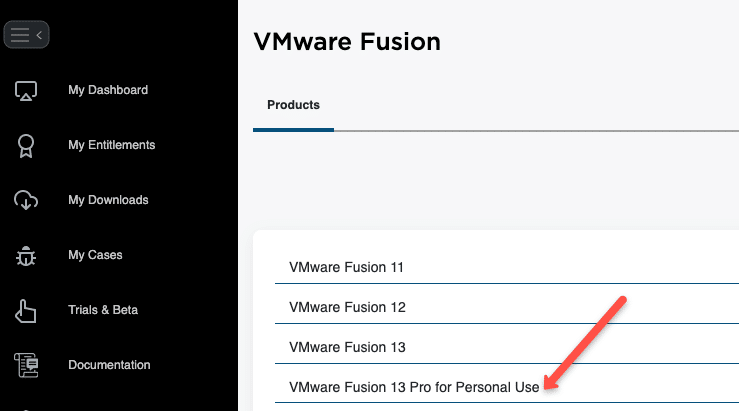This screenshot has height=411, width=739.
Task: Select My Cases in the navigation
Action: (x=95, y=255)
